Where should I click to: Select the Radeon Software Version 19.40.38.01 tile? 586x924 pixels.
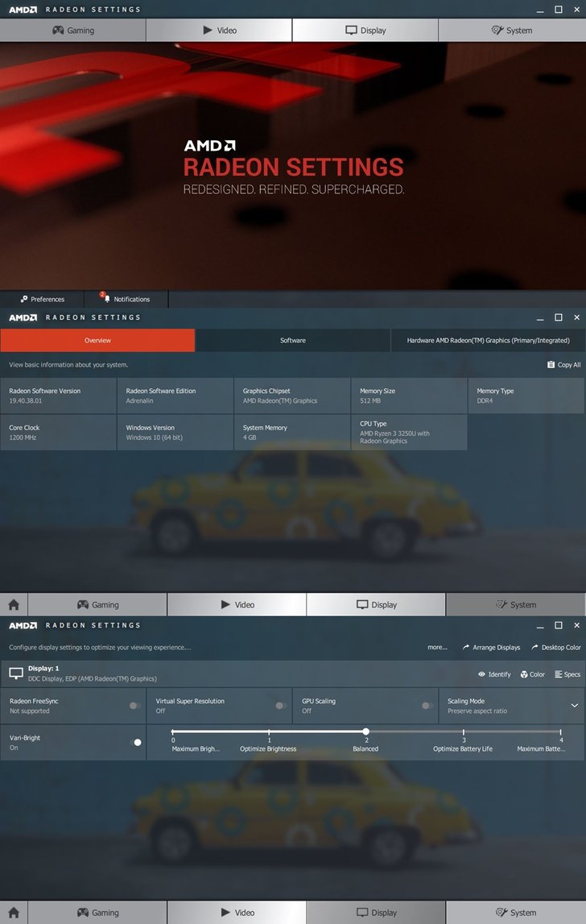[x=58, y=396]
